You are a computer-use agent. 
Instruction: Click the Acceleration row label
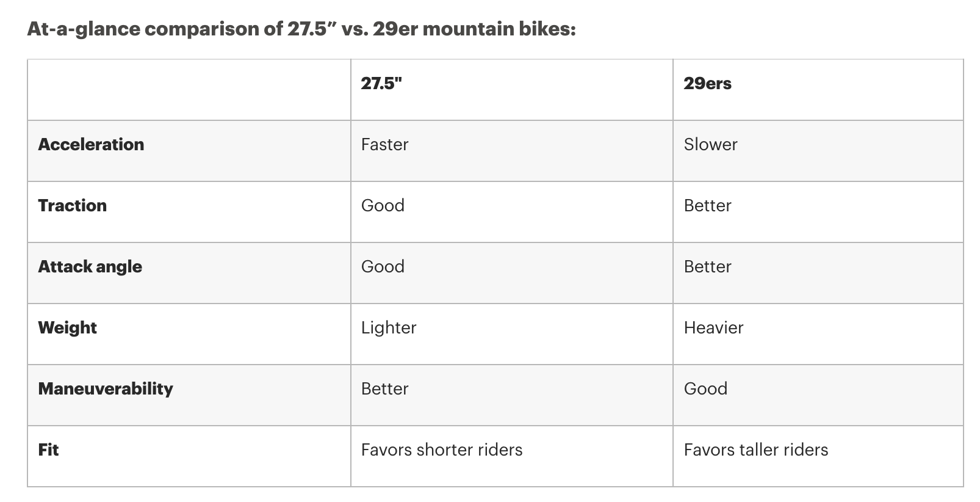[x=91, y=145]
